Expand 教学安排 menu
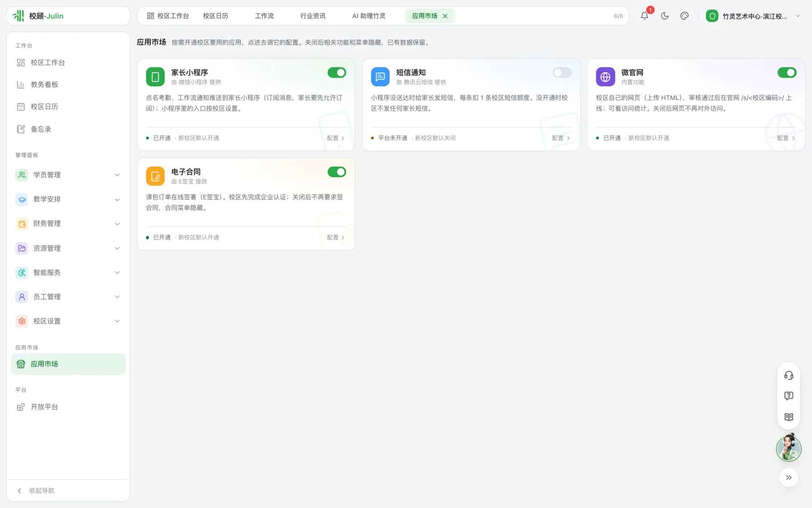Image resolution: width=812 pixels, height=508 pixels. point(68,199)
